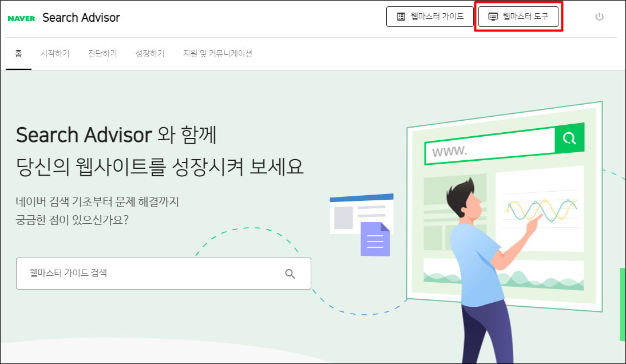Focus the 웹마스터 가이드 검색 input field
626x364 pixels.
pyautogui.click(x=163, y=274)
